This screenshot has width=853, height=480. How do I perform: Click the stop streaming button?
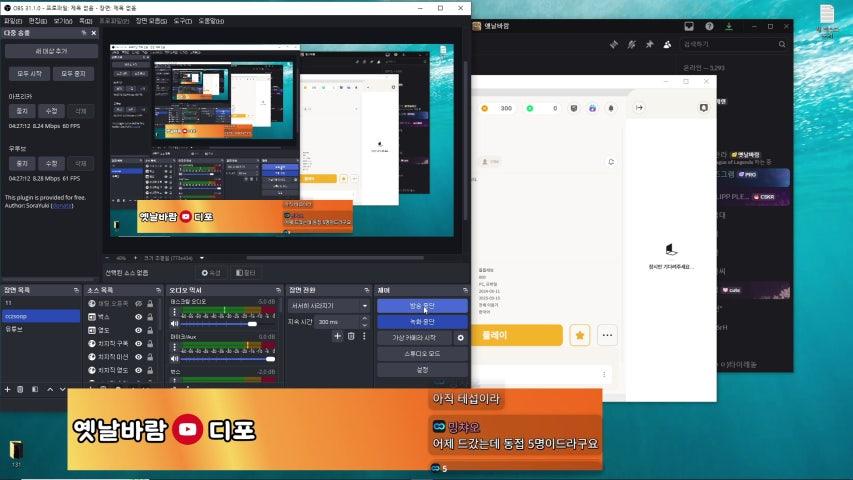[422, 306]
